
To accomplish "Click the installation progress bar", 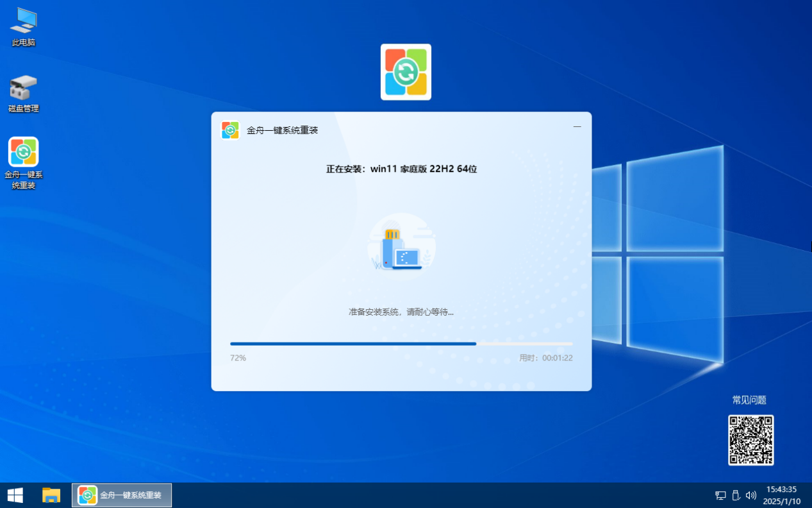I will click(x=401, y=344).
